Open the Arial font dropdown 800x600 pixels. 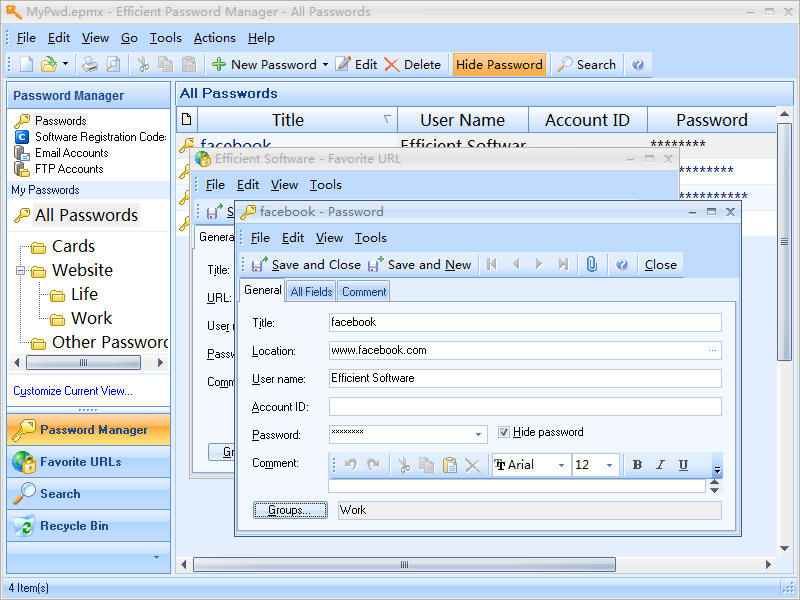[561, 465]
